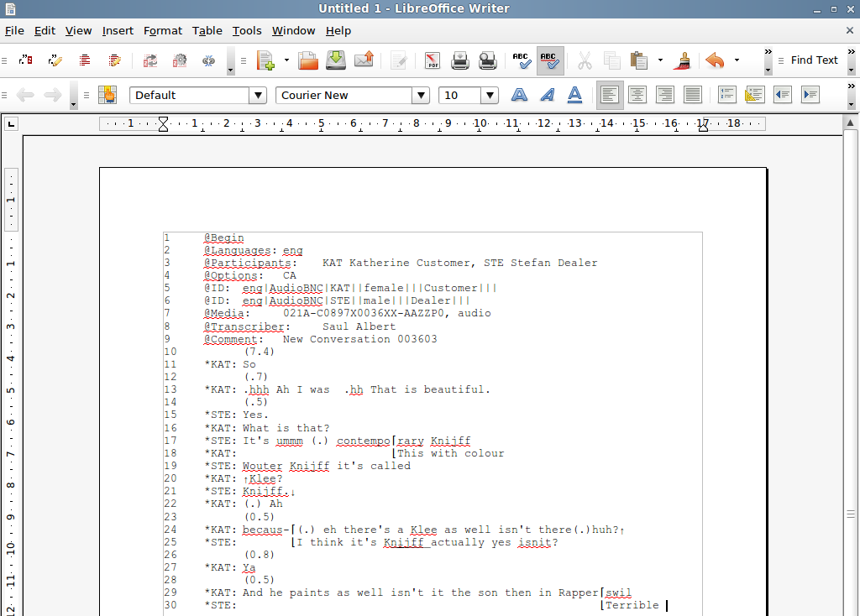Show hidden Standard toolbar buttons
This screenshot has width=860, height=616.
(768, 60)
